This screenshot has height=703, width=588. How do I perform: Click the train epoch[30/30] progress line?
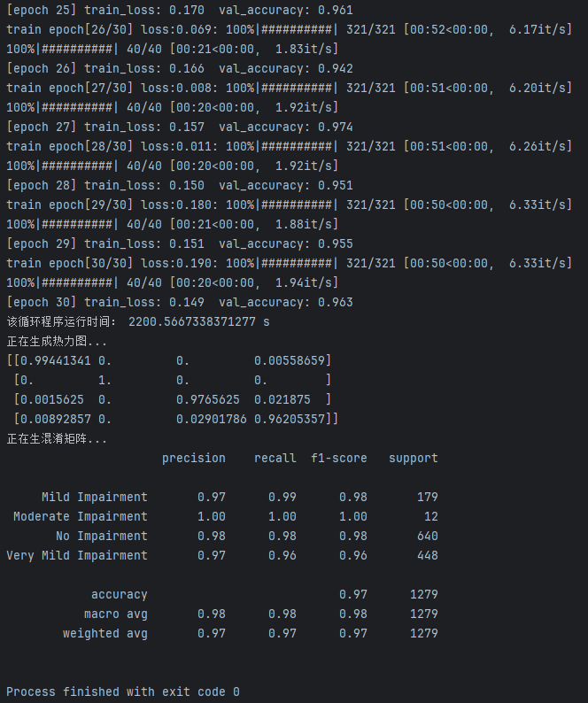[289, 263]
